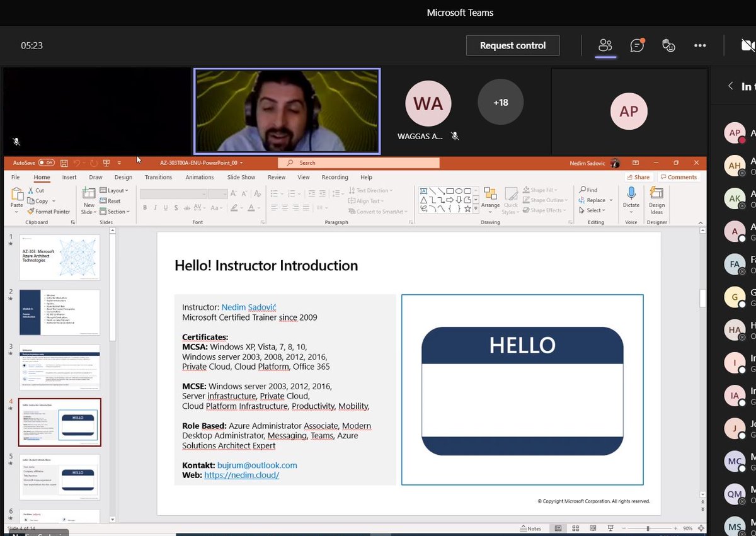Screen dimensions: 756x536
Task: Click the Share button in PowerPoint
Action: (x=638, y=178)
